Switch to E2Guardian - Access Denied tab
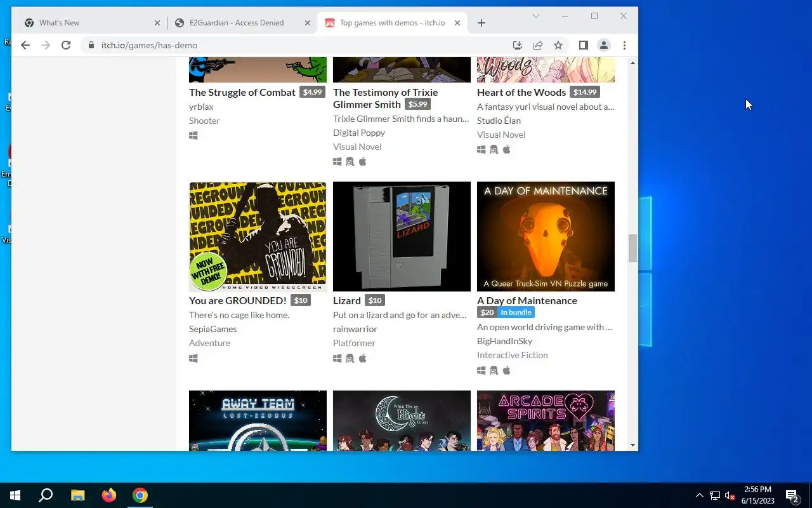 (243, 23)
